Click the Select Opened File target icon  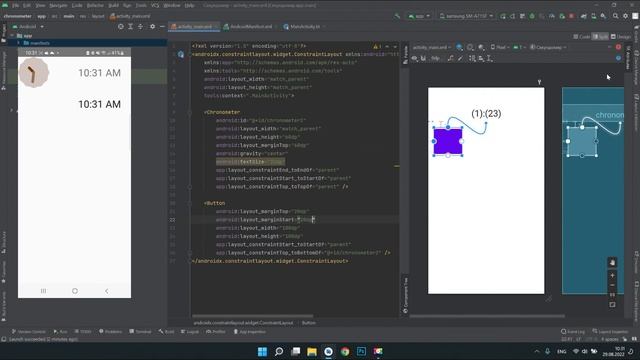[x=120, y=27]
